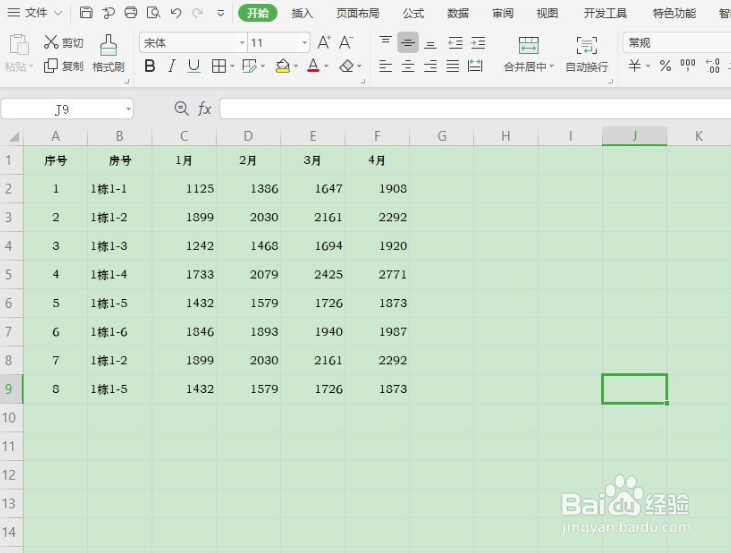Select column J header

pyautogui.click(x=634, y=136)
